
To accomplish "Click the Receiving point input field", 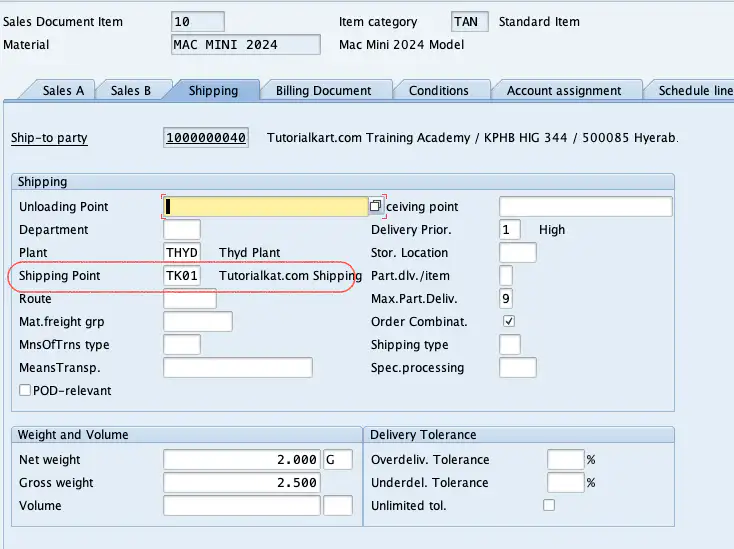I will 586,206.
